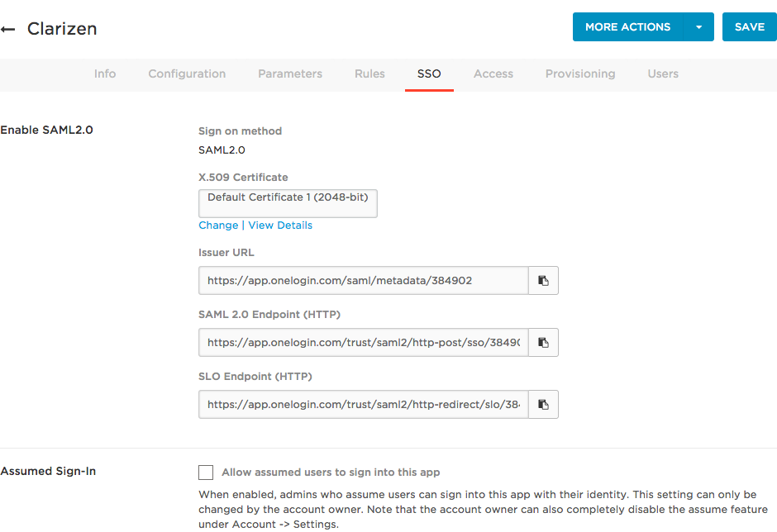Viewport: 777px width, 532px height.
Task: Click the Clarizen page title
Action: click(62, 29)
